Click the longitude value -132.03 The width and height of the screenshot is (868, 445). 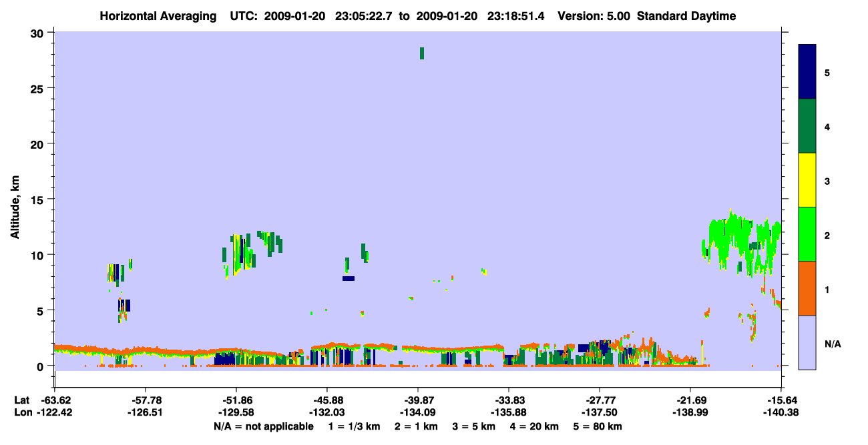point(327,413)
